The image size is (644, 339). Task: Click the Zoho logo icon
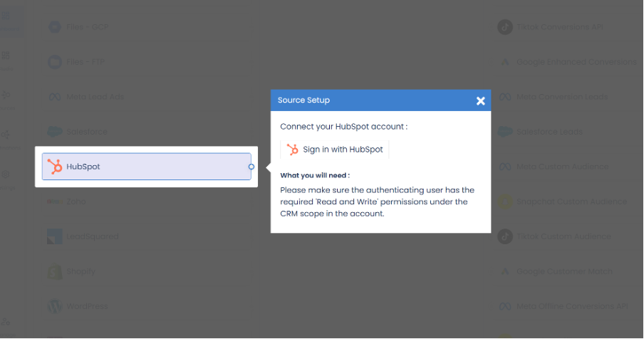[x=55, y=202]
